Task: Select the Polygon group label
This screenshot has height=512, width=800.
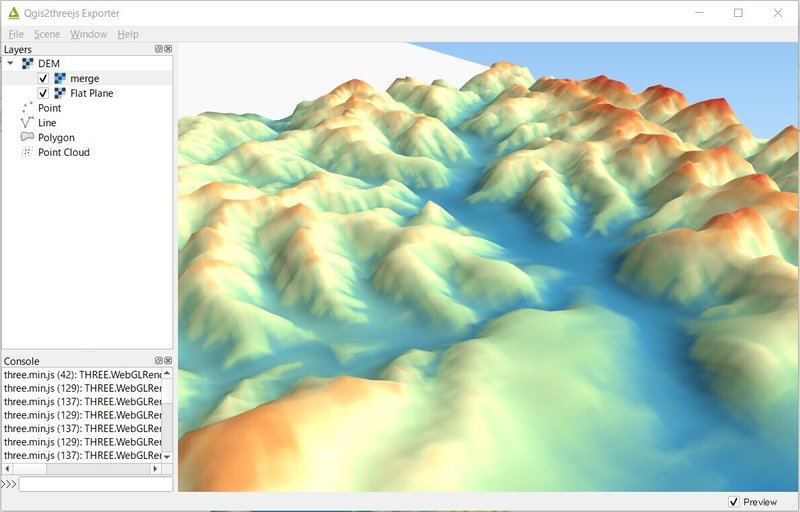Action: (56, 138)
